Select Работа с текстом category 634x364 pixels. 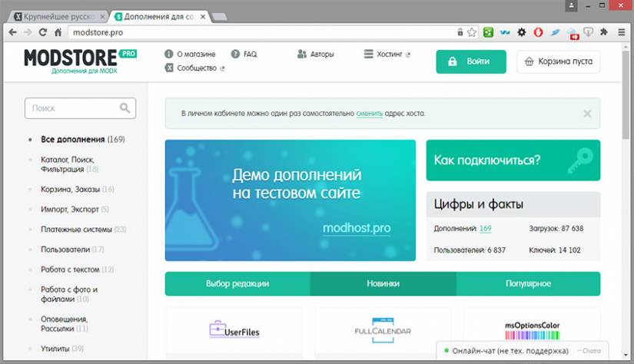77,270
